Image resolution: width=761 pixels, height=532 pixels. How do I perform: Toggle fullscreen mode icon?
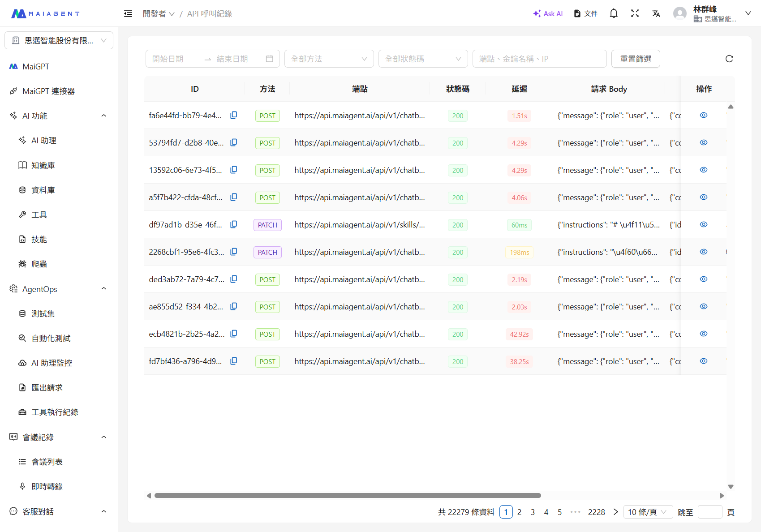point(634,13)
